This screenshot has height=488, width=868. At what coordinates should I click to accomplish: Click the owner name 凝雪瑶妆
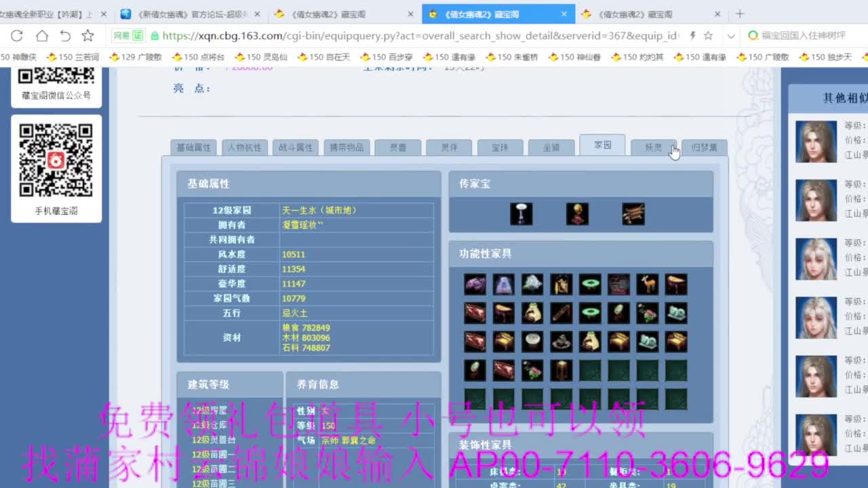[x=303, y=225]
